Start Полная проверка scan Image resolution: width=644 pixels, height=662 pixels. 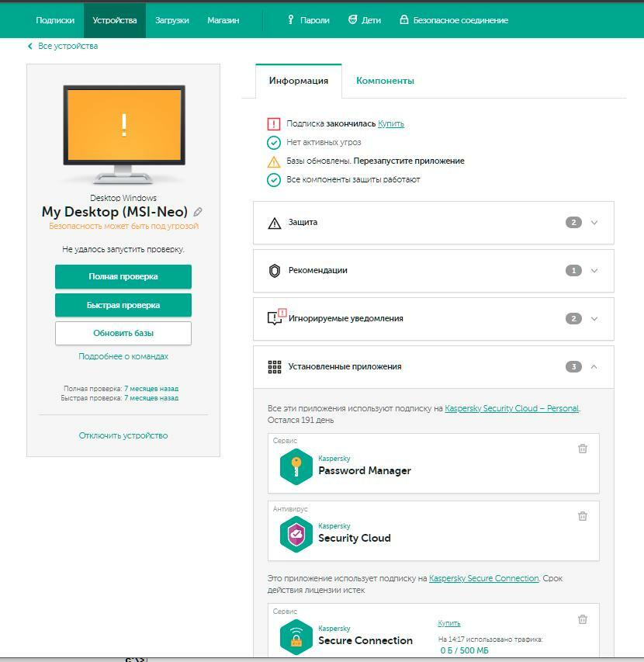123,276
